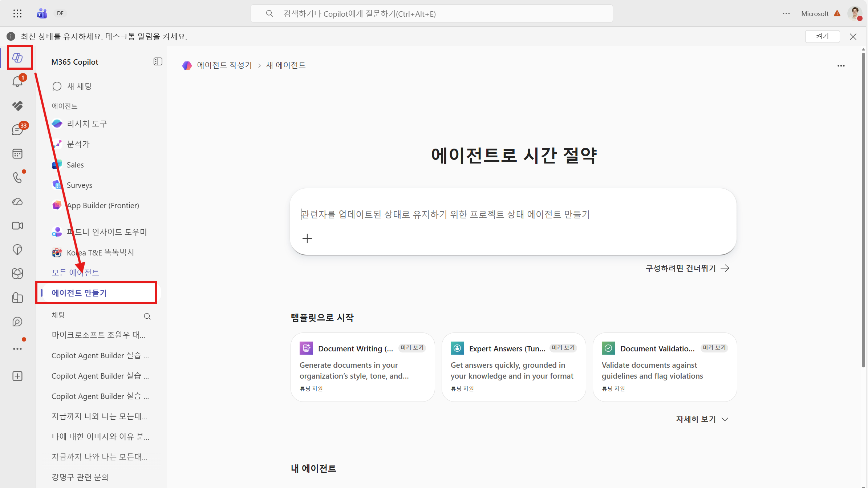This screenshot has width=868, height=488.
Task: Open the Activity bell icon
Action: [x=17, y=81]
